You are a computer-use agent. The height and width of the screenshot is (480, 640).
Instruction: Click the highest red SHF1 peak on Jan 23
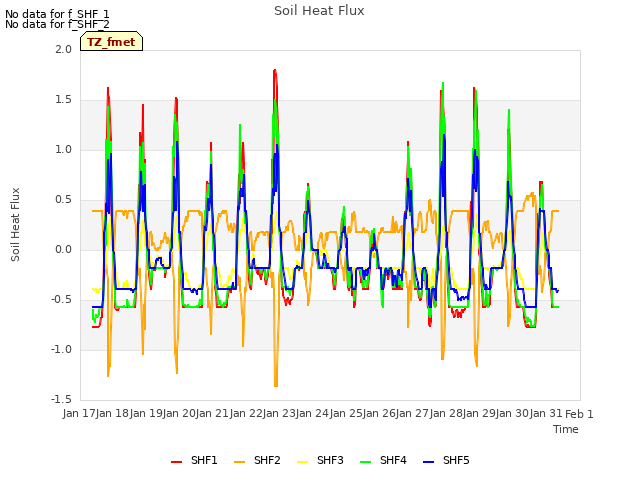click(x=275, y=70)
